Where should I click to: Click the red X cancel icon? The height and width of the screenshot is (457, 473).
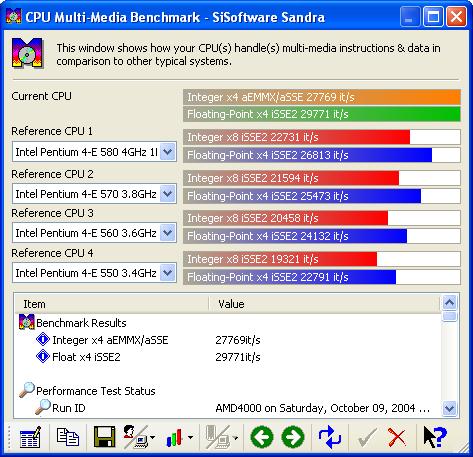(397, 437)
